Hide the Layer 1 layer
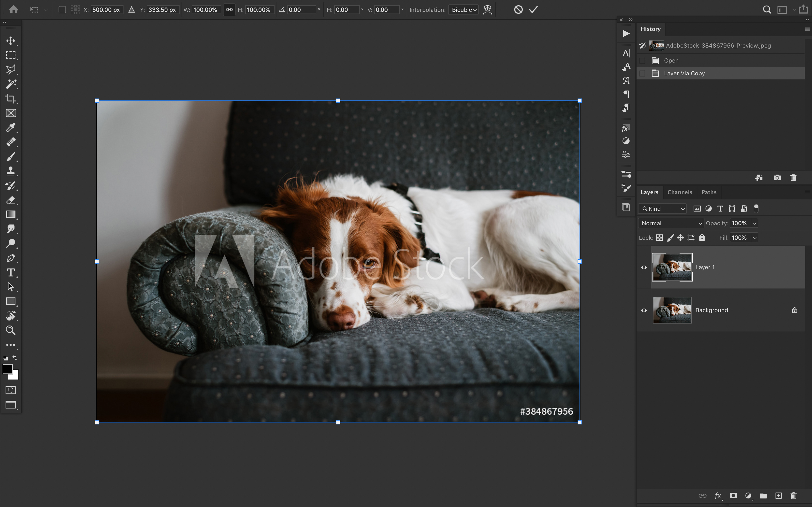 [644, 267]
